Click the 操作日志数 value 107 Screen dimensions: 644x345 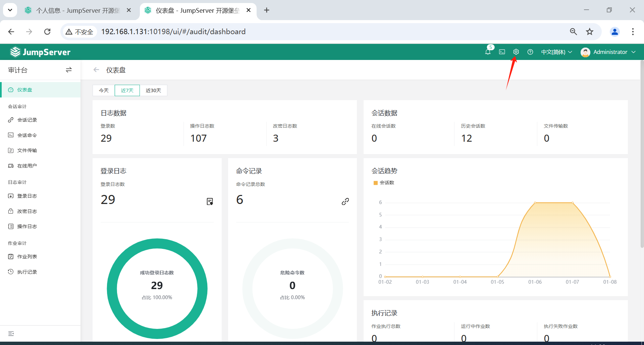click(198, 138)
